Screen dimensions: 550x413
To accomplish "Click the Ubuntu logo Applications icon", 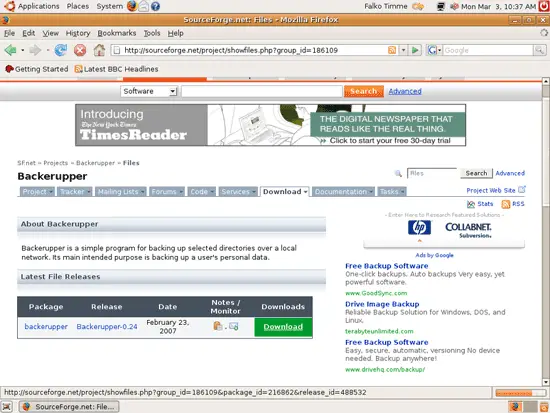I will point(9,6).
